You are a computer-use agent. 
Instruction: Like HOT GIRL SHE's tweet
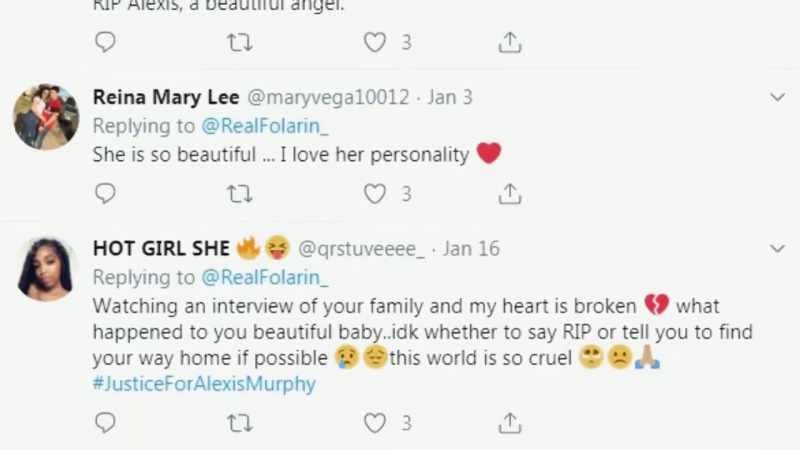click(x=374, y=423)
